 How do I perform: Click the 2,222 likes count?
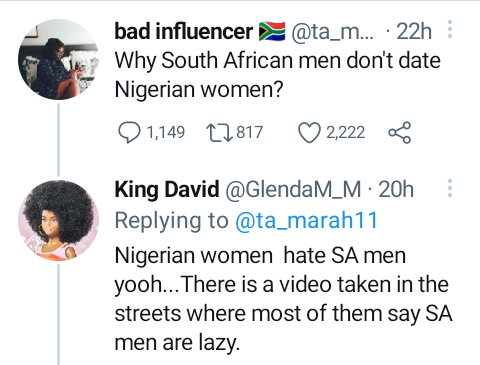tap(346, 133)
